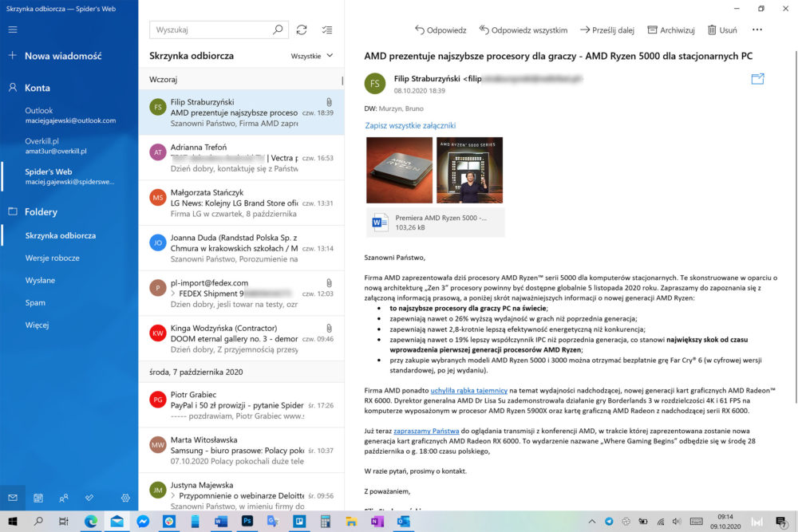Forward with Prześlij dalej
The width and height of the screenshot is (798, 532).
pyautogui.click(x=607, y=30)
